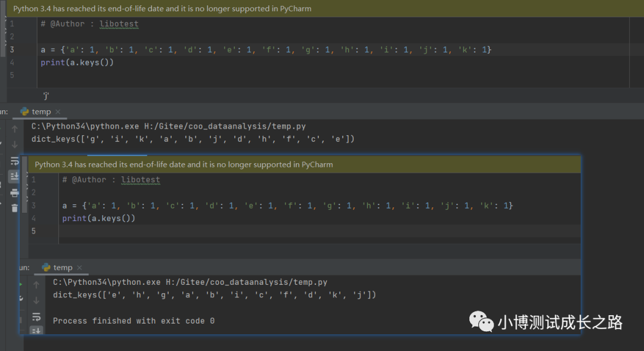This screenshot has height=351, width=644.
Task: Click the up arrow in lower run panel
Action: [x=36, y=284]
